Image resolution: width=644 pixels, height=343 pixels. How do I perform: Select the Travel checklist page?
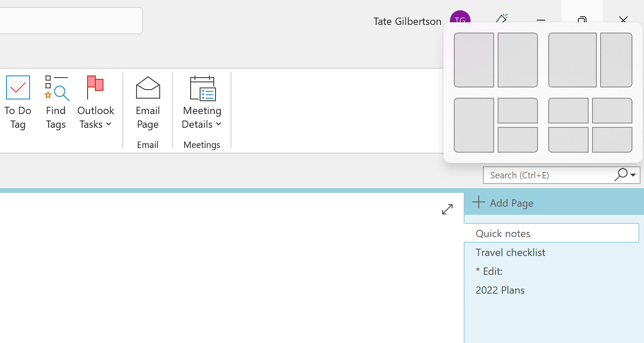pos(510,253)
